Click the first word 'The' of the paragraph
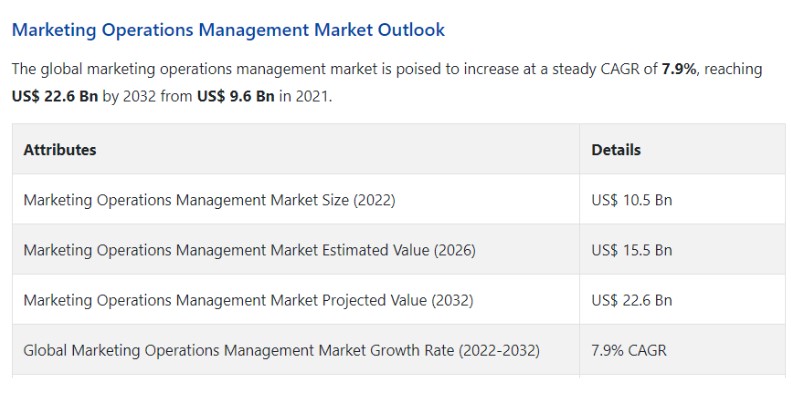The height and width of the screenshot is (401, 791). (25, 69)
